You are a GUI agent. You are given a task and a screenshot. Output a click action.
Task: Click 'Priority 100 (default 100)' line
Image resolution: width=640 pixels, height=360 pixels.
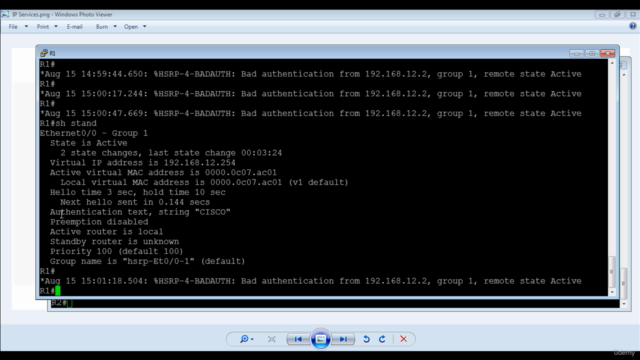(x=116, y=251)
